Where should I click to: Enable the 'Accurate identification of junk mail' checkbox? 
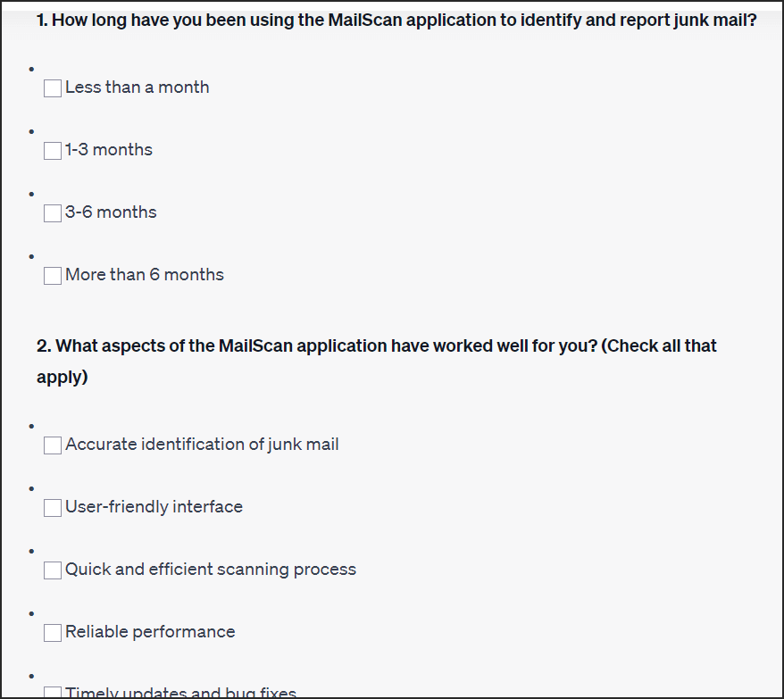(x=53, y=445)
